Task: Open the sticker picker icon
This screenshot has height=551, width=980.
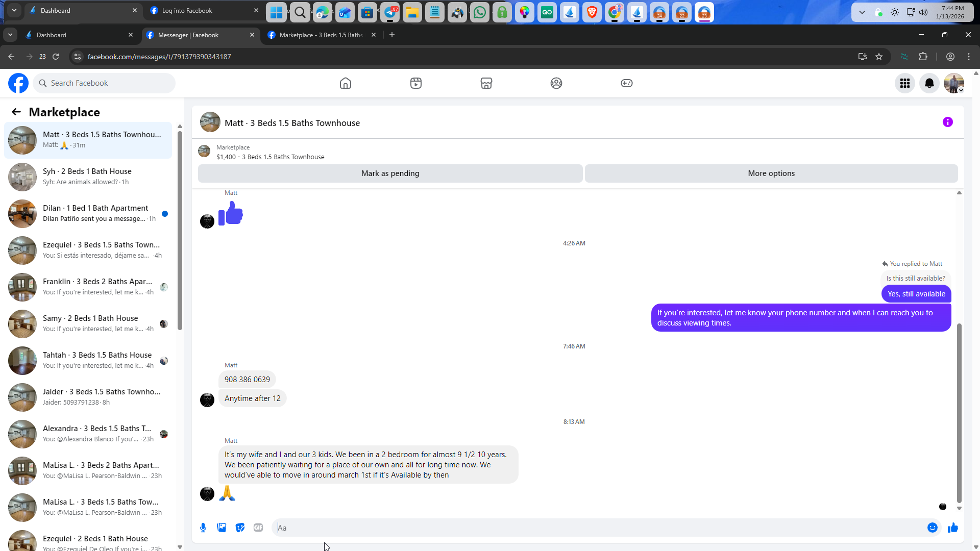Action: [240, 528]
